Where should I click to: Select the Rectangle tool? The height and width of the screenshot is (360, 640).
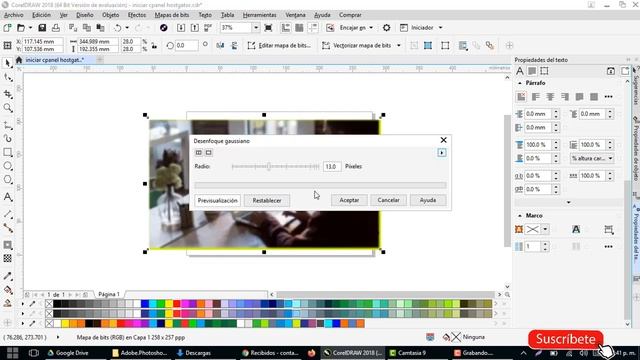[7, 152]
